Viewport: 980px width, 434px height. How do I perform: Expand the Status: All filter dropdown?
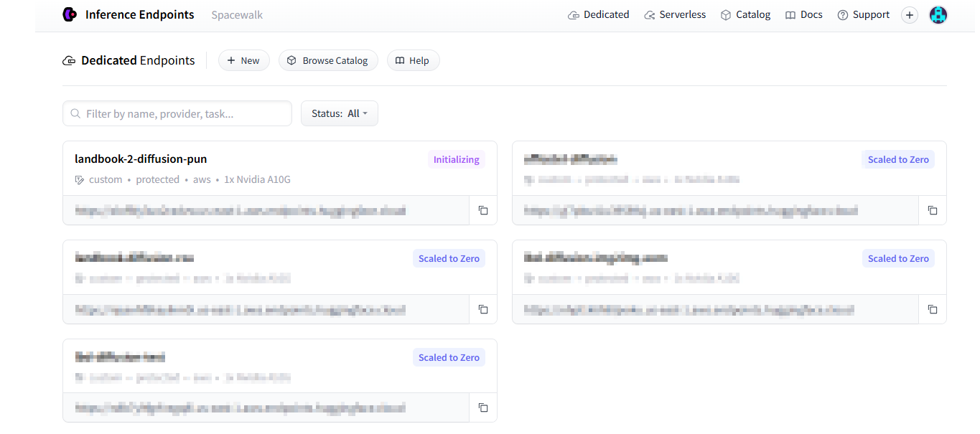(x=339, y=113)
